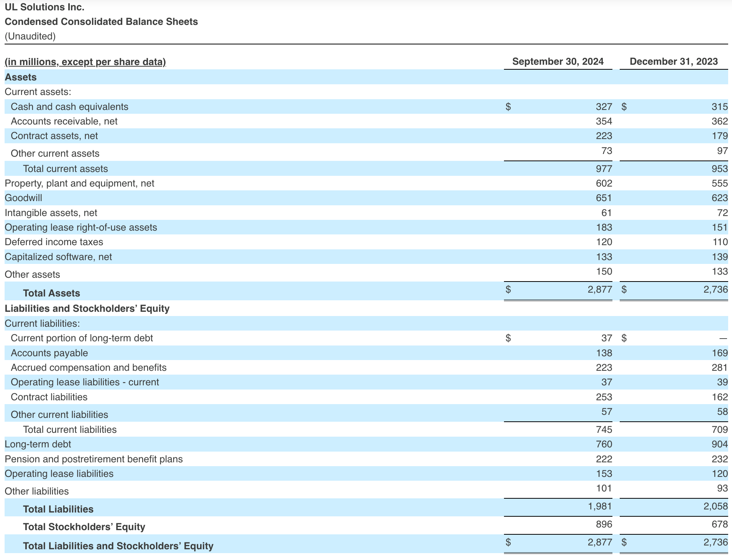Select cash value 327

point(604,106)
